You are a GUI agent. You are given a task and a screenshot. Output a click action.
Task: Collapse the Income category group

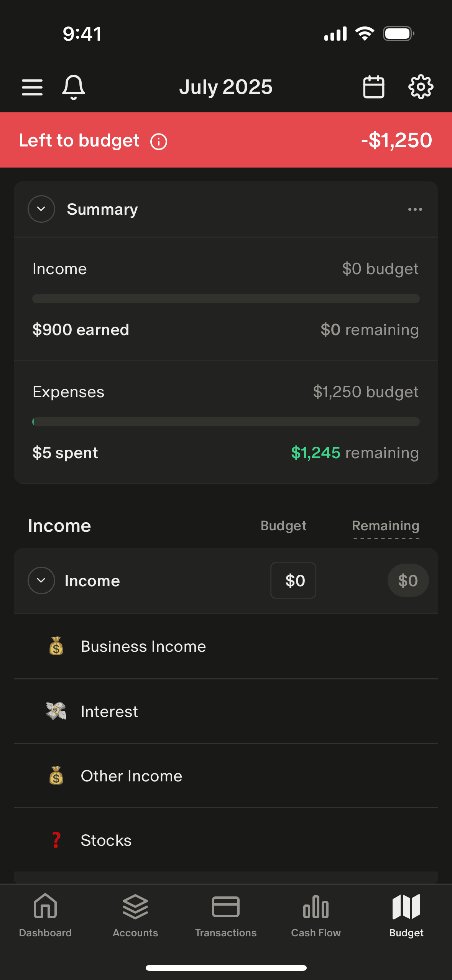click(x=41, y=580)
